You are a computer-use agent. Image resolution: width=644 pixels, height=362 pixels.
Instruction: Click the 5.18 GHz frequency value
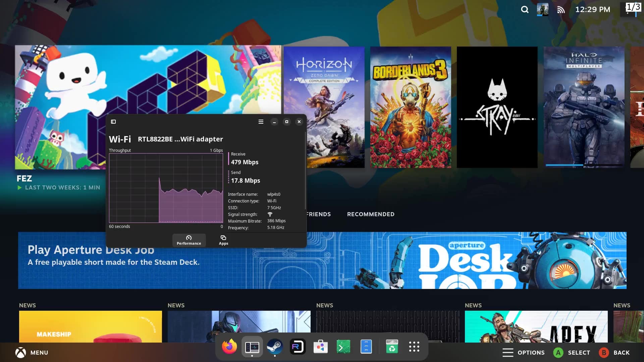click(x=276, y=228)
